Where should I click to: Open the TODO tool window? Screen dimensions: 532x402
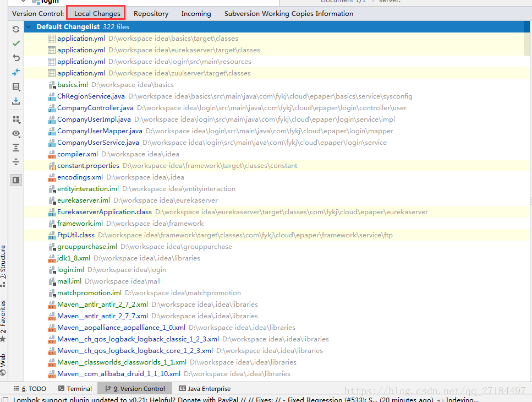(x=30, y=388)
